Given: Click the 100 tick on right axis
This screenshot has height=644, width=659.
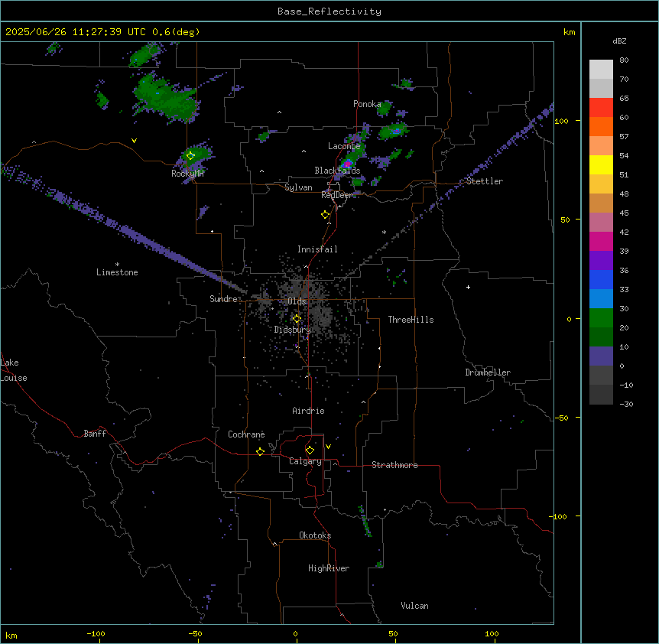Looking at the screenshot, I should pyautogui.click(x=561, y=121).
